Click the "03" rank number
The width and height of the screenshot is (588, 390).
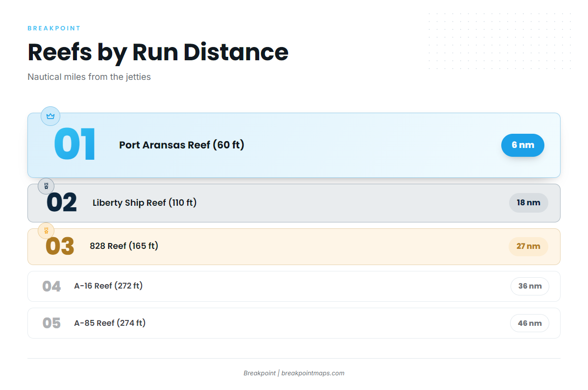tap(60, 246)
